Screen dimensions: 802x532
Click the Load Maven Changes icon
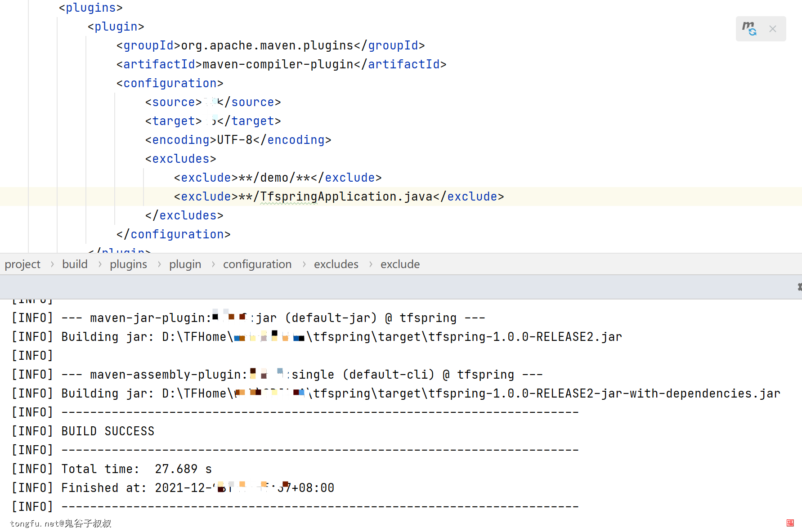(x=749, y=28)
